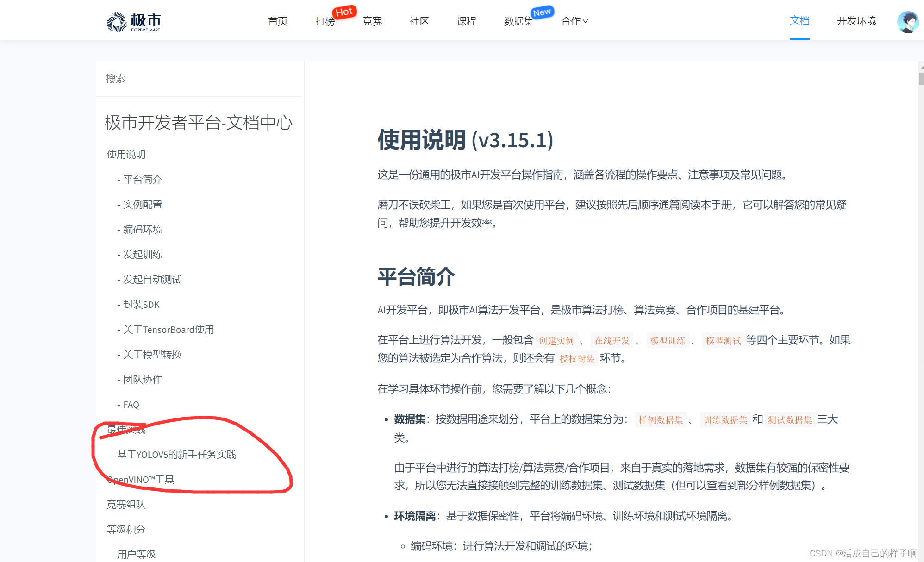Viewport: 924px width, 562px height.
Task: Click the red Hot badge on 打榜
Action: [344, 12]
